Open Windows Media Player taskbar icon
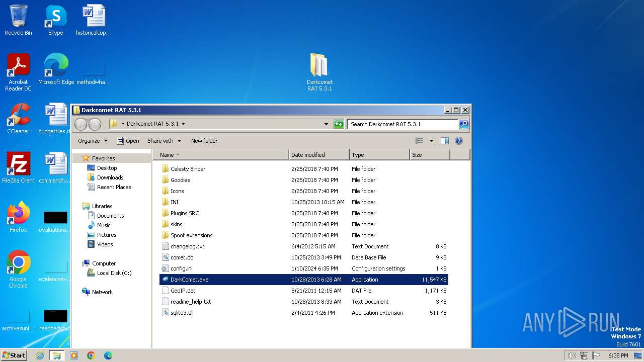The height and width of the screenshot is (362, 644). pos(74,355)
